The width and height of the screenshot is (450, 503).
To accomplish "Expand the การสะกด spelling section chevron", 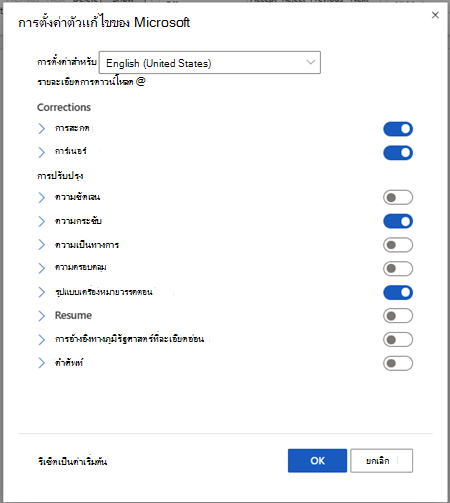I will coord(41,129).
